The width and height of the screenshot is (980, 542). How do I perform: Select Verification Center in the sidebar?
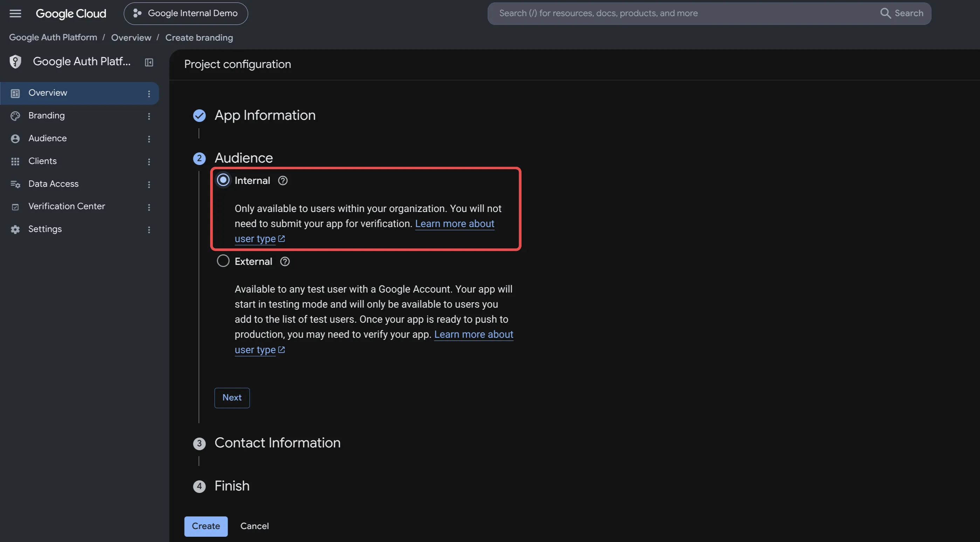pos(80,207)
